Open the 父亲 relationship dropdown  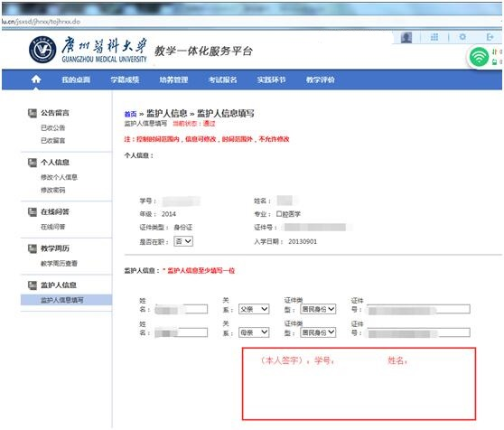254,309
